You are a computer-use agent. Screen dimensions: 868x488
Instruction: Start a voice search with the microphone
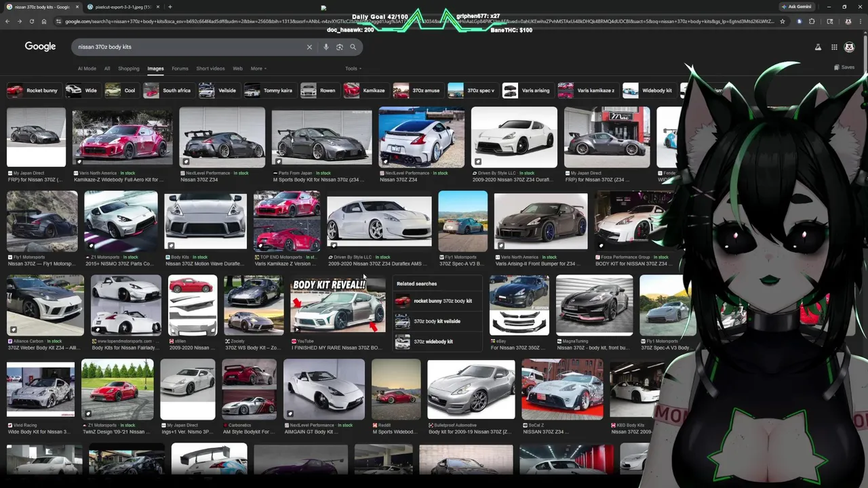click(326, 47)
